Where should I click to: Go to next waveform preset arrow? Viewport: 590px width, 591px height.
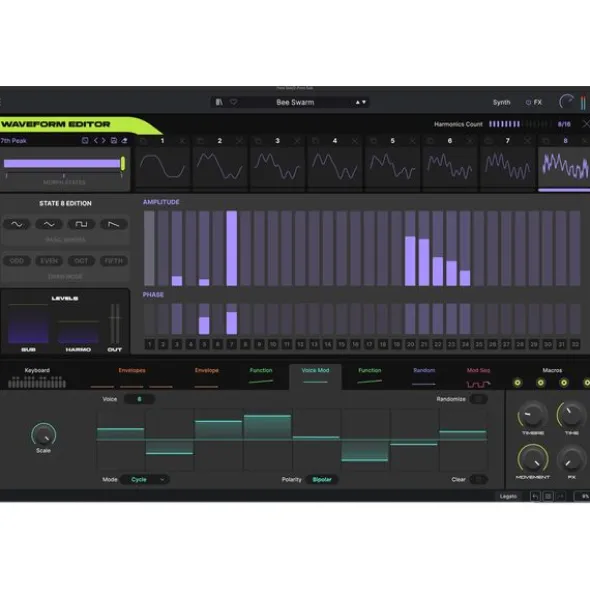coord(104,141)
